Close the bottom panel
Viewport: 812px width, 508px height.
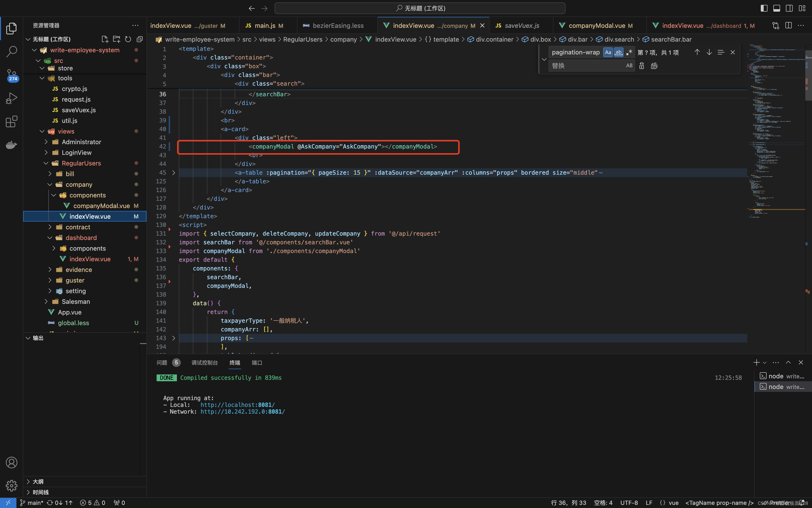click(x=801, y=363)
